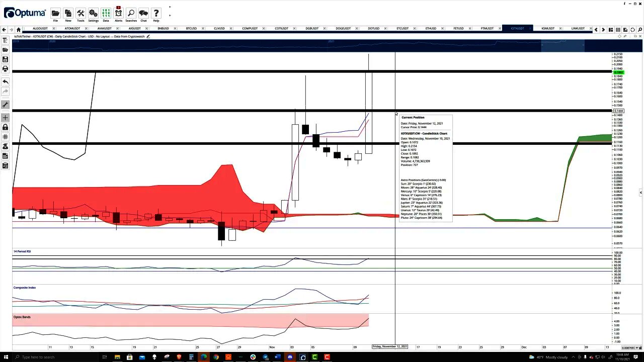Click the Home icon beside the tabs
Image resolution: width=644 pixels, height=362 pixels.
[19, 29]
